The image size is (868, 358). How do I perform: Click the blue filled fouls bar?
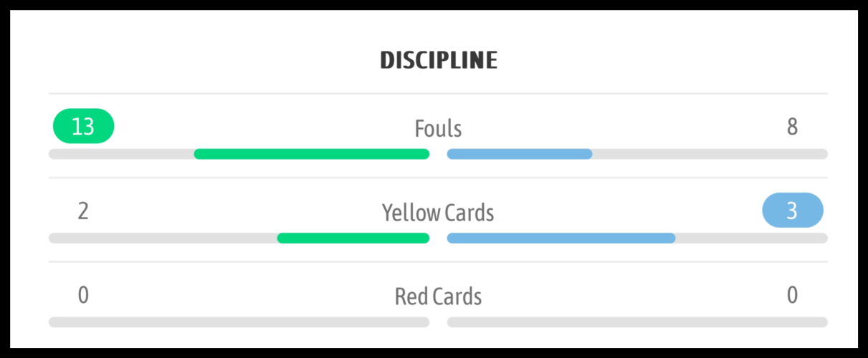click(x=520, y=154)
